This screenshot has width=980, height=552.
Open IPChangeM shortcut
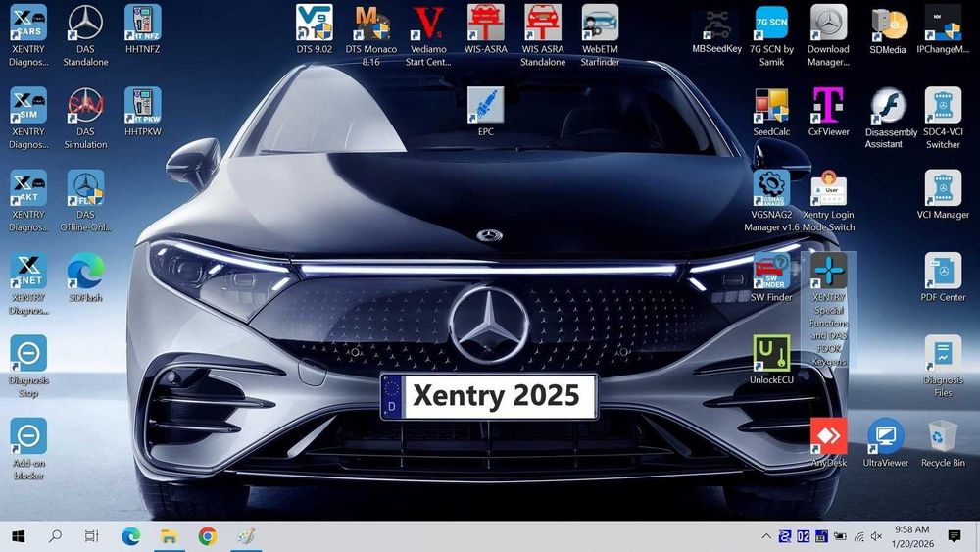(x=943, y=23)
